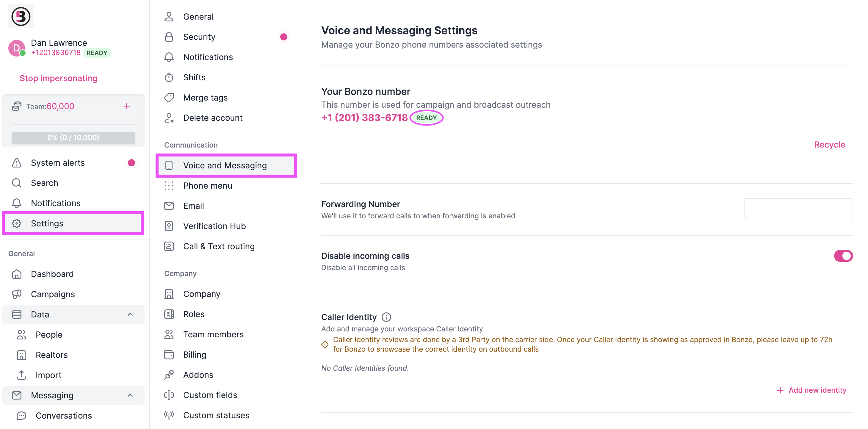868x429 pixels.
Task: Click the System alerts warning icon
Action: pyautogui.click(x=16, y=162)
